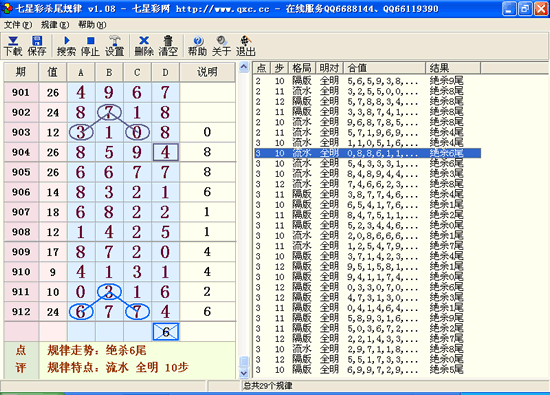Sort list by 合值 column header
550x395 pixels.
384,68
